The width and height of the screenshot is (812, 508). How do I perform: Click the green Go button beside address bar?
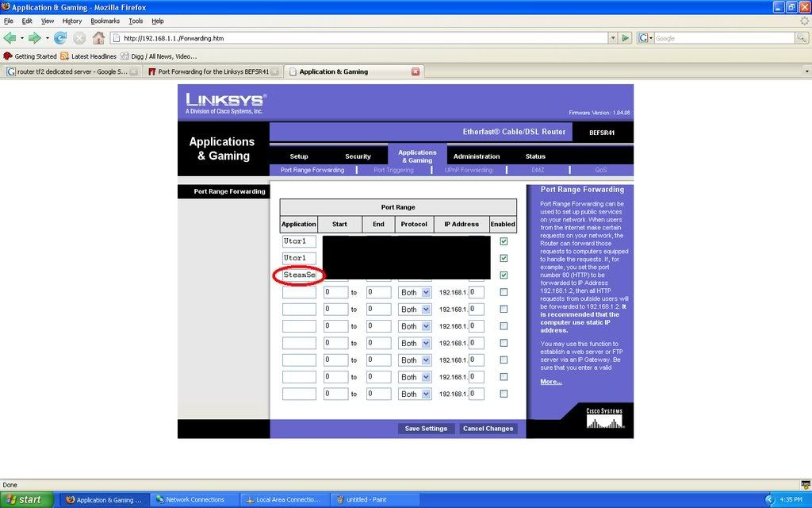626,38
